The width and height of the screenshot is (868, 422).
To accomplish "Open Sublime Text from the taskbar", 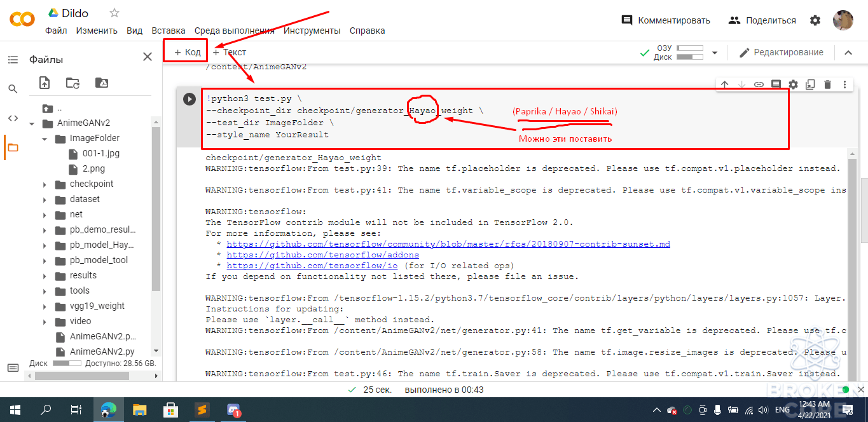I will click(202, 410).
